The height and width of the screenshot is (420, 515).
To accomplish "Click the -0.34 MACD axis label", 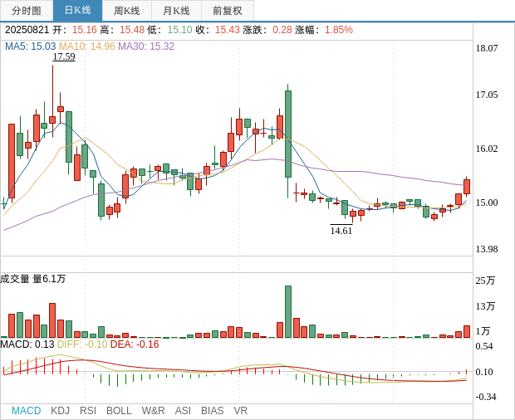I will click(x=486, y=397).
